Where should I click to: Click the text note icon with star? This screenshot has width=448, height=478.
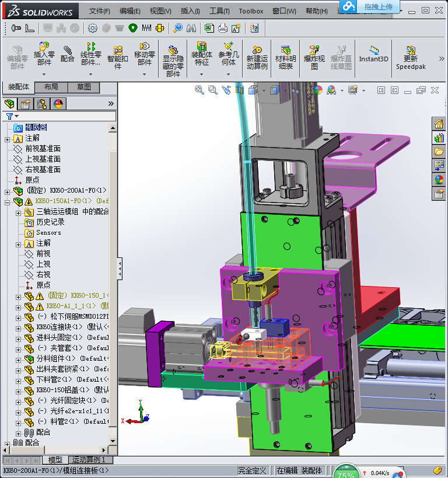click(x=236, y=29)
